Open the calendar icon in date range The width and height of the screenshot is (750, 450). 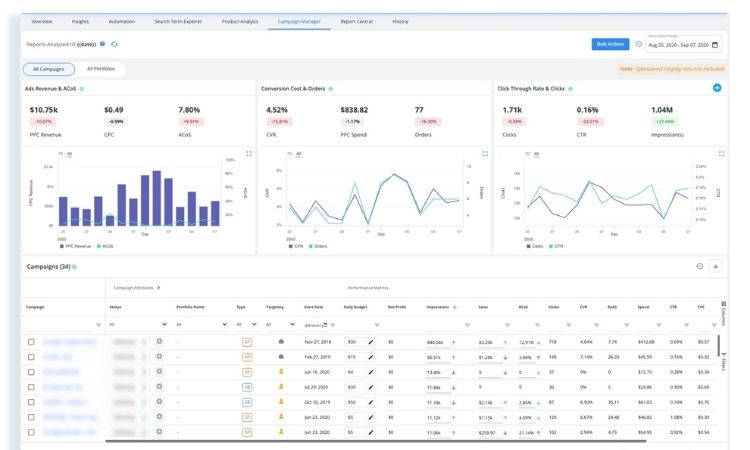(x=715, y=45)
